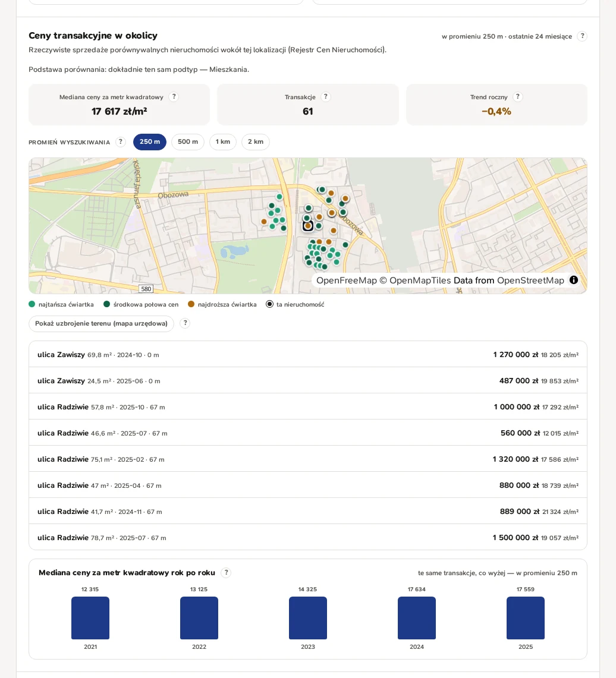Click the 'najtańsza ćwiartka' legend entry

[61, 304]
